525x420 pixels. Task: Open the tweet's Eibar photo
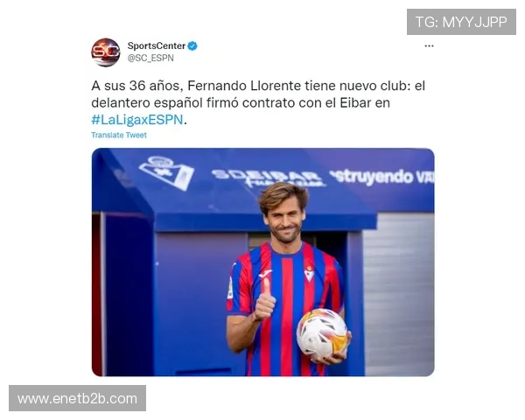pyautogui.click(x=262, y=262)
